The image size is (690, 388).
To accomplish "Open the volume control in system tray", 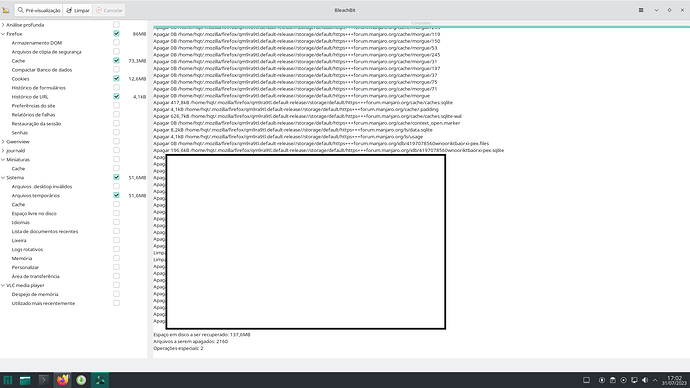I will 645,380.
